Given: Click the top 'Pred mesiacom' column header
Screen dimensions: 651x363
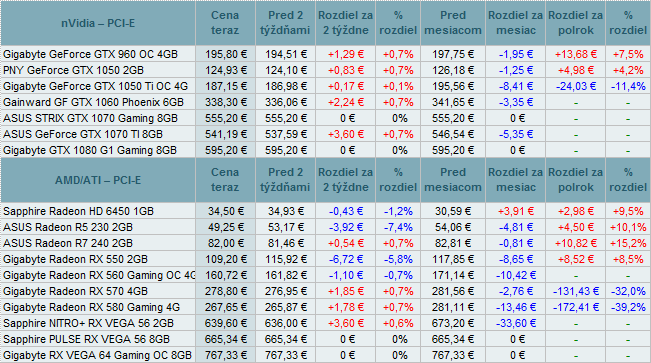Looking at the screenshot, I should point(453,23).
